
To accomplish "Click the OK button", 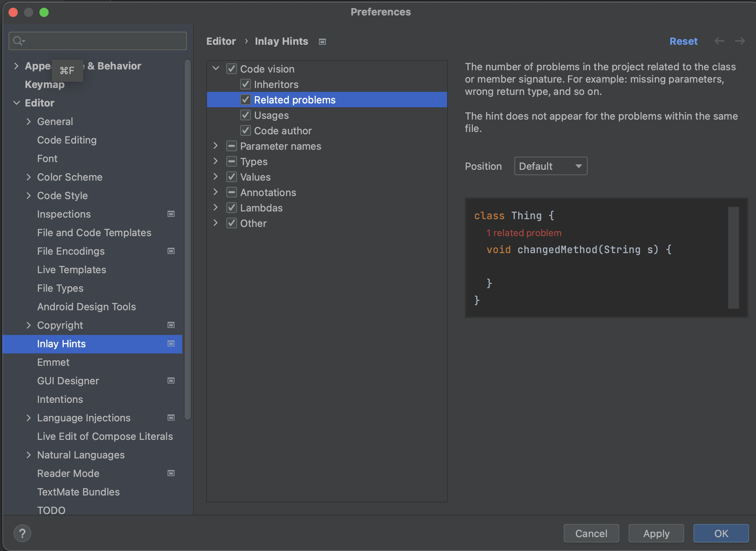I will pos(721,533).
